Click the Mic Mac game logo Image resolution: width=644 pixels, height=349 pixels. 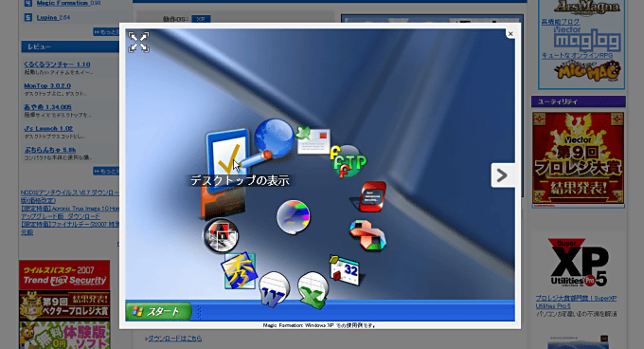click(587, 71)
